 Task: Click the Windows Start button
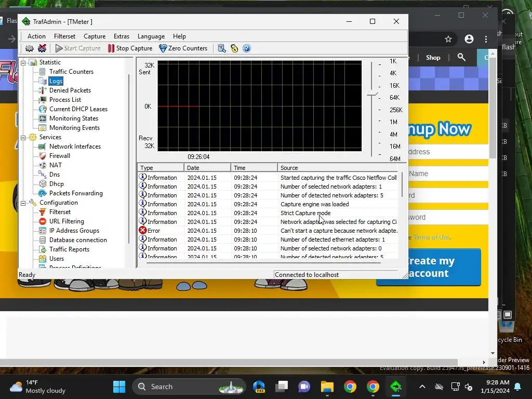119,387
